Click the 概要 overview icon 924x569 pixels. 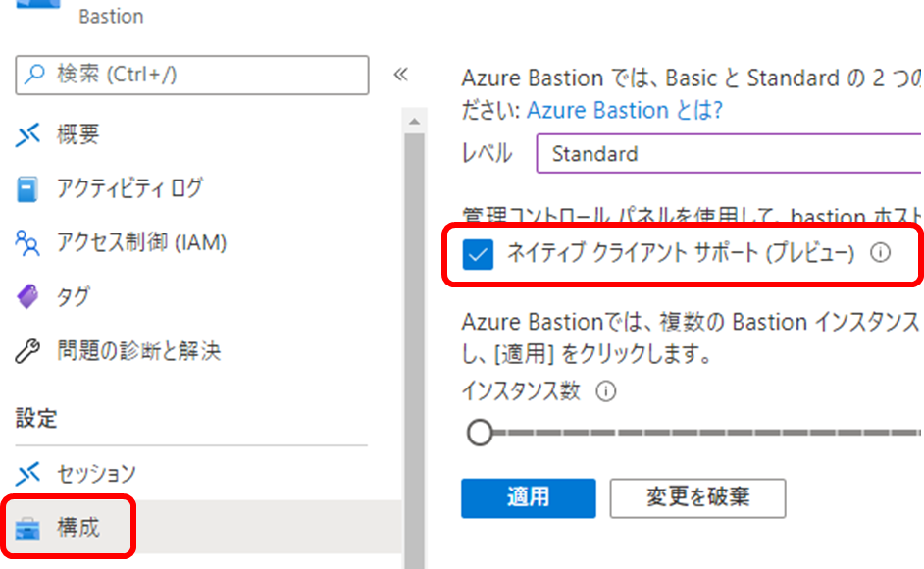click(x=27, y=135)
